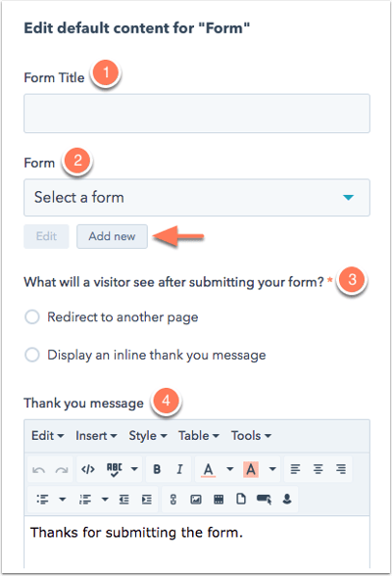The image size is (392, 576).
Task: Expand the bulleted list style dropdown arrow
Action: [63, 500]
